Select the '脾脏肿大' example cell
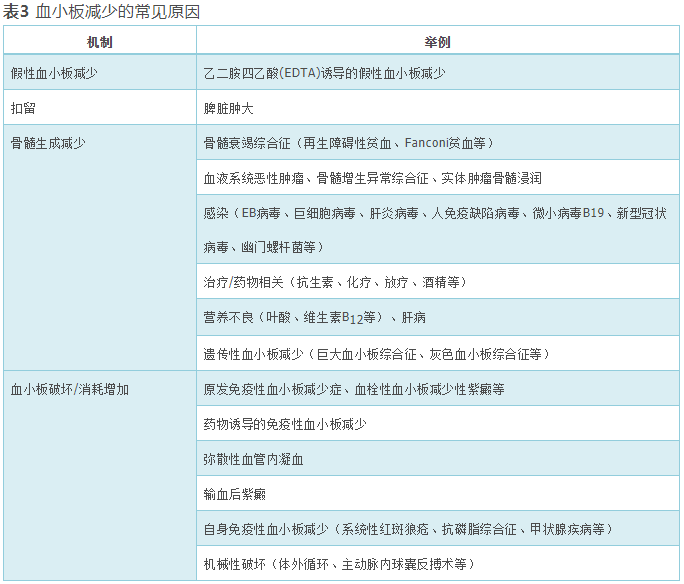 tap(228, 106)
